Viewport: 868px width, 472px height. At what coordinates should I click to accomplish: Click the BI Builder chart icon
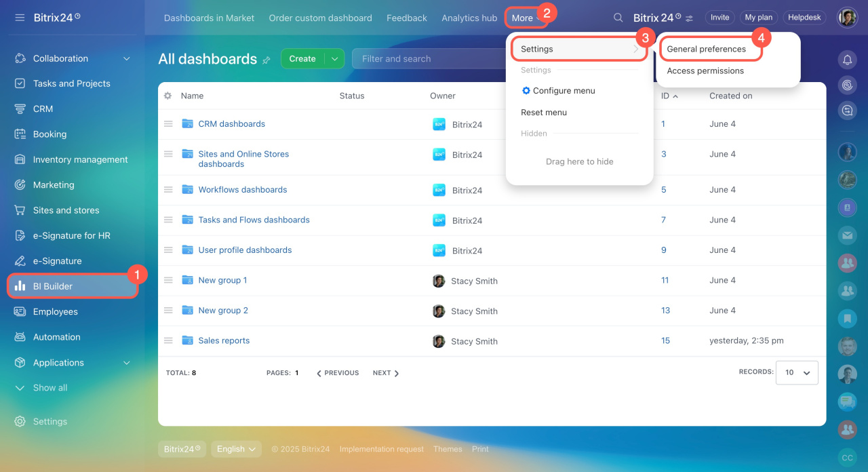point(20,286)
